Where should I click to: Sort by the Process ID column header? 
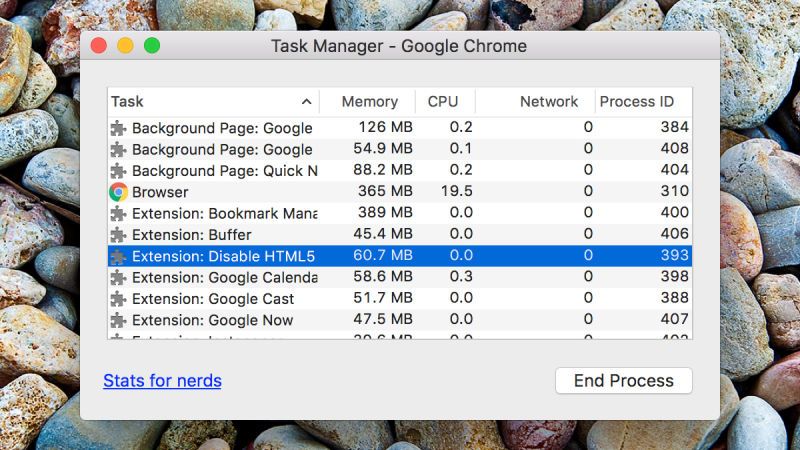click(x=636, y=102)
